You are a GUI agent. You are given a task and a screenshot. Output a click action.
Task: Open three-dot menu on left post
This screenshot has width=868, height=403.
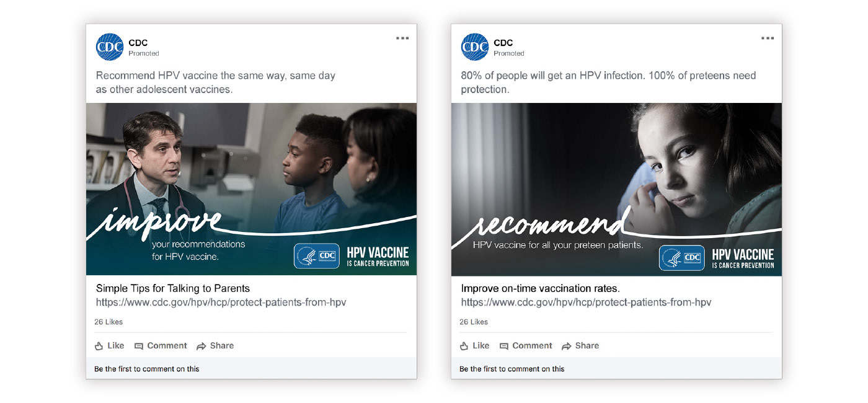pyautogui.click(x=402, y=38)
